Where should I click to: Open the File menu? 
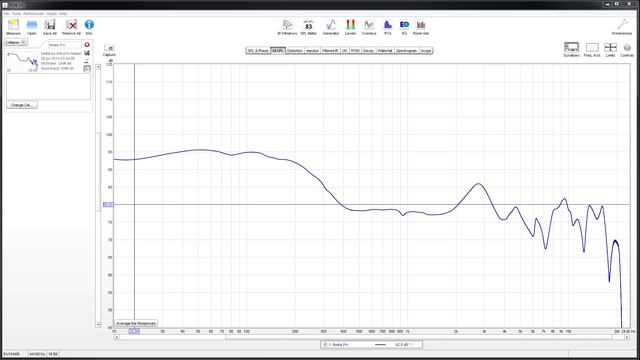pyautogui.click(x=6, y=13)
